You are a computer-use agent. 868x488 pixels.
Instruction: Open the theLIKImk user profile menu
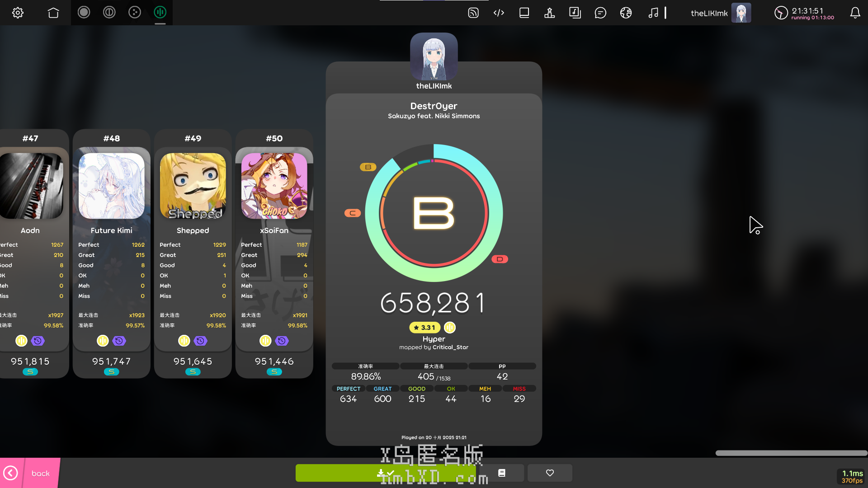click(721, 13)
